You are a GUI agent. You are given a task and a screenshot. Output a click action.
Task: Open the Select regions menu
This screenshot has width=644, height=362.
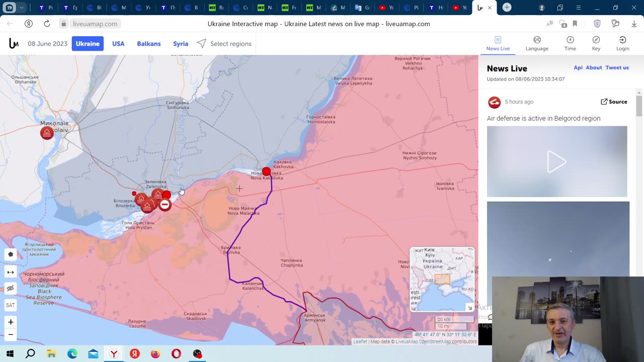coord(224,44)
